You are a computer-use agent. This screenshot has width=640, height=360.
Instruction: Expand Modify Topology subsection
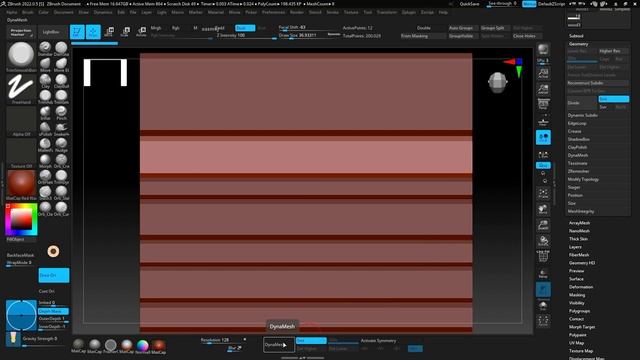tap(583, 179)
